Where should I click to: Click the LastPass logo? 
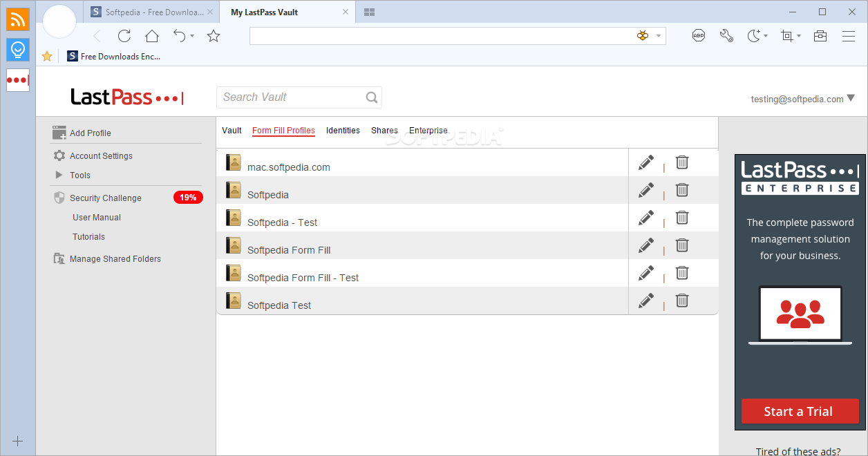[x=127, y=97]
